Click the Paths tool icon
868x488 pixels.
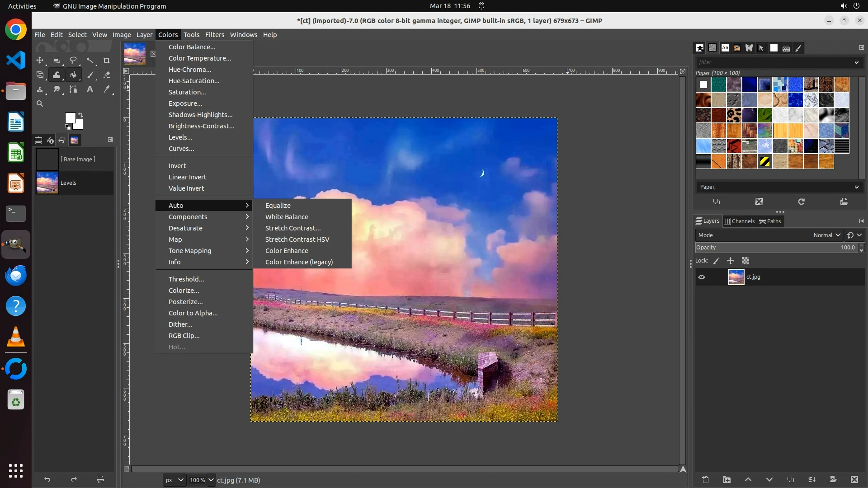[73, 89]
